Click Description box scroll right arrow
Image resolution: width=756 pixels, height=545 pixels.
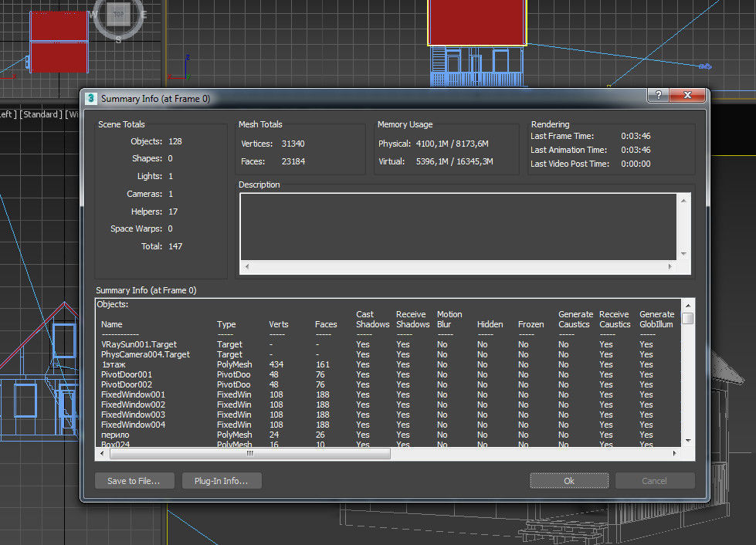tap(670, 266)
